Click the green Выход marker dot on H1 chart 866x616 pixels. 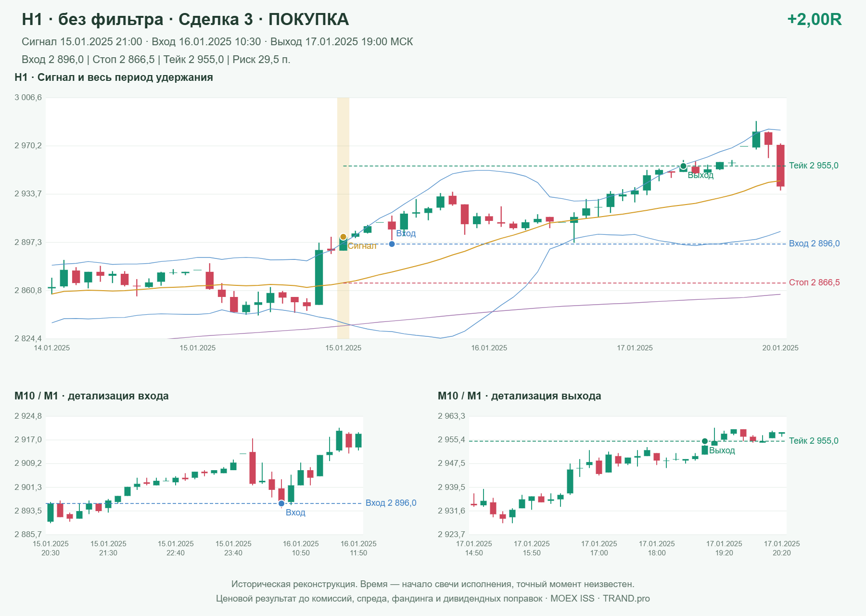point(683,166)
